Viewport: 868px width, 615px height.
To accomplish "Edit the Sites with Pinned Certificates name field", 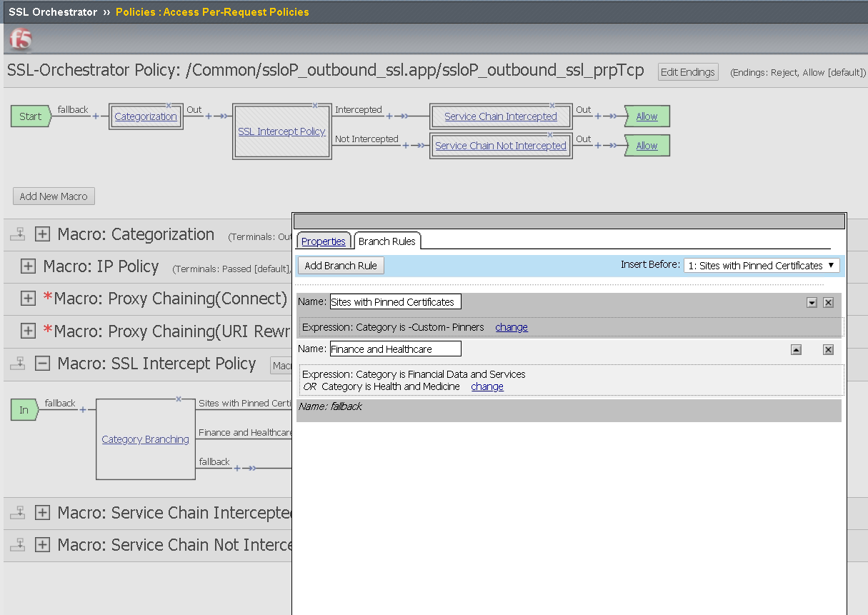I will point(396,302).
